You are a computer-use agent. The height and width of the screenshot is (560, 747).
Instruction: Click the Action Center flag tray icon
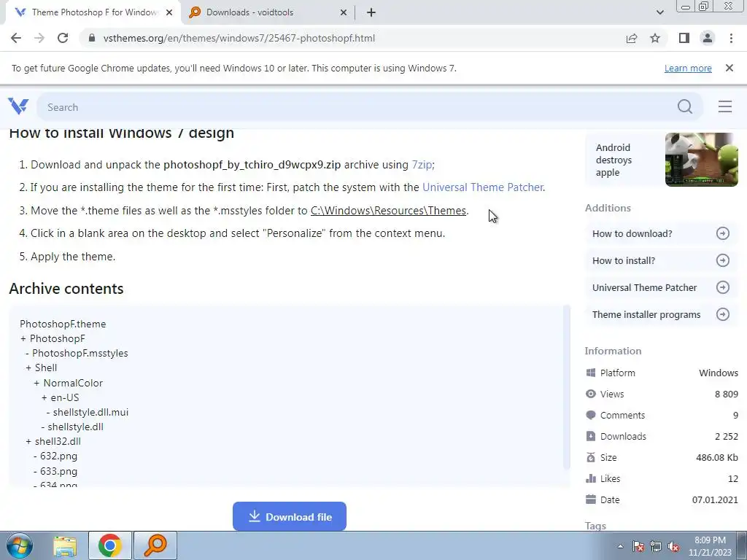(638, 546)
